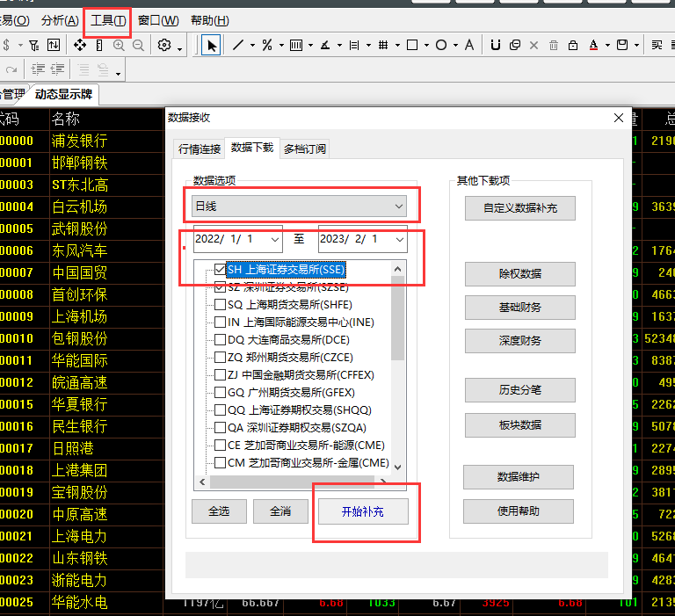The width and height of the screenshot is (675, 616).
Task: Click the 全选 button
Action: coord(219,511)
